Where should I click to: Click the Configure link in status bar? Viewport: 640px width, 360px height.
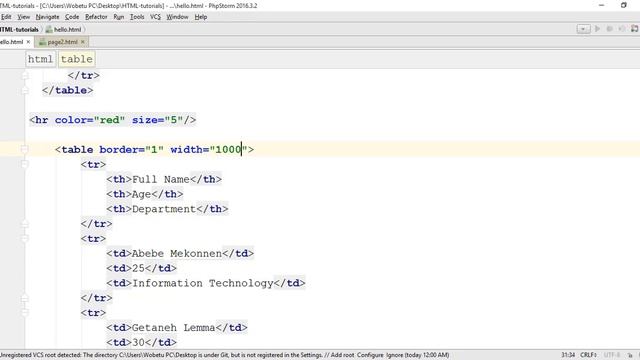click(370, 355)
